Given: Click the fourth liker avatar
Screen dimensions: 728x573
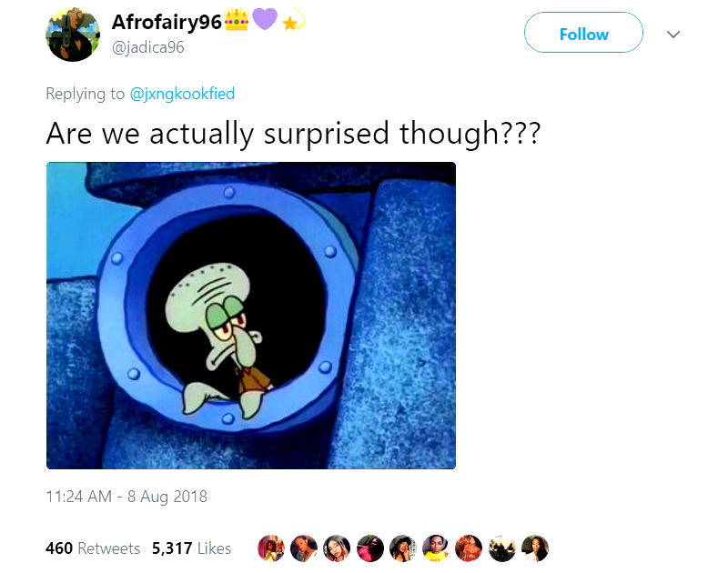Looking at the screenshot, I should click(370, 548).
